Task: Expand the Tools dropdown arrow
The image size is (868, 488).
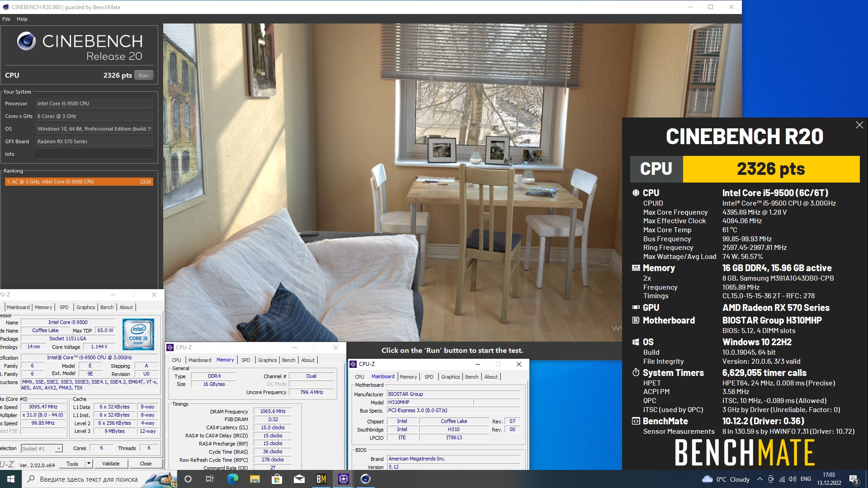Action: tap(89, 464)
